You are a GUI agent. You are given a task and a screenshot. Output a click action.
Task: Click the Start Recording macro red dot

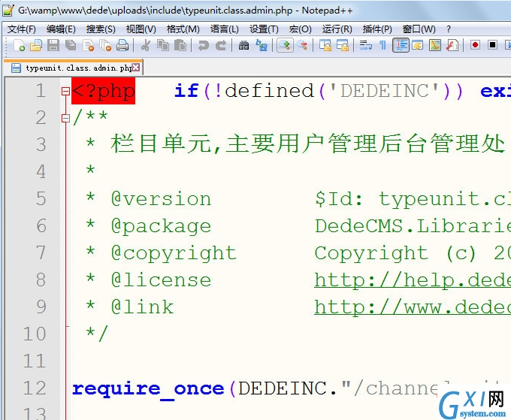click(x=475, y=44)
